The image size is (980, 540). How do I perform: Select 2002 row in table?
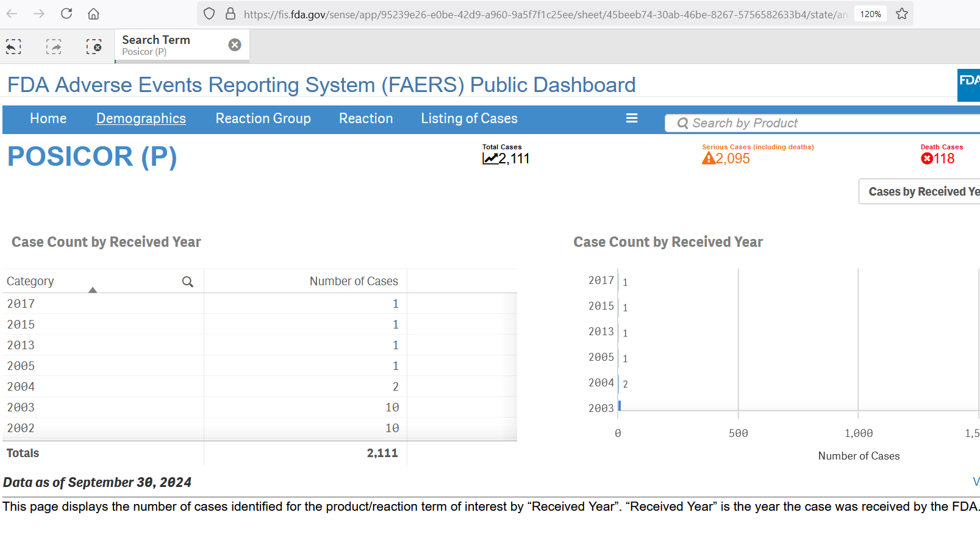260,428
